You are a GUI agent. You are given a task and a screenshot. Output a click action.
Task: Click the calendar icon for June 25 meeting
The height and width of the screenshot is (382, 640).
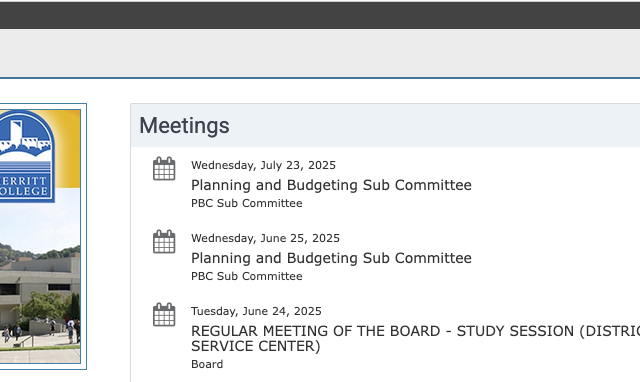[164, 242]
